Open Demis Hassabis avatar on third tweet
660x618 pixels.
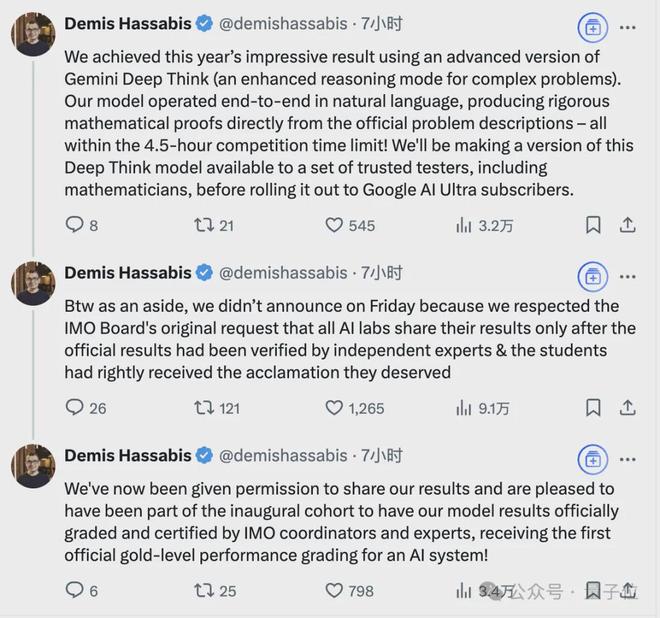33,466
